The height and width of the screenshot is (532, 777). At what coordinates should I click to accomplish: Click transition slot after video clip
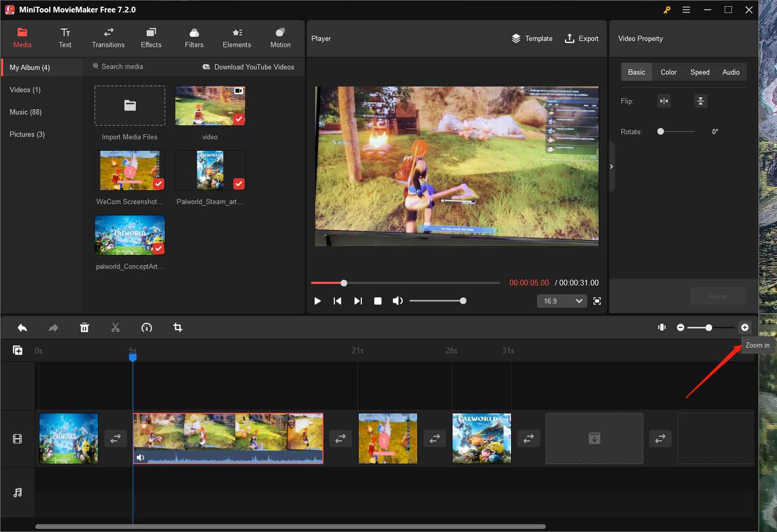point(341,438)
